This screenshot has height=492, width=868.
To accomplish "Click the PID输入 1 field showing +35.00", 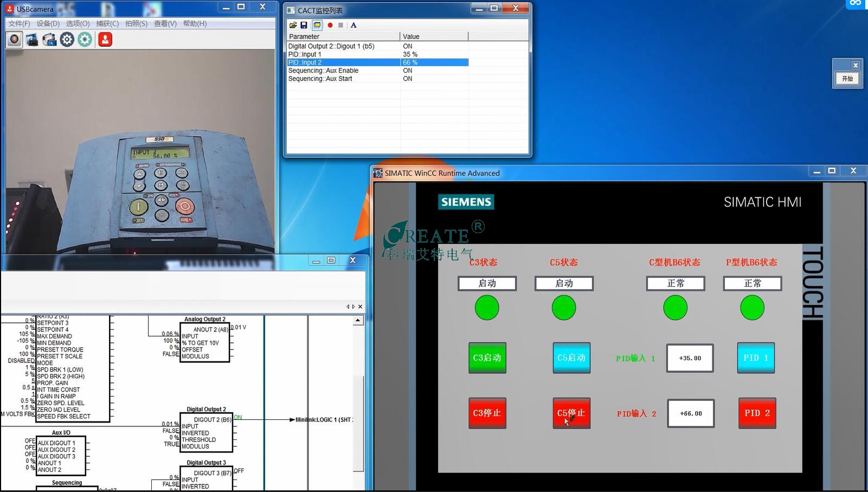I will tap(690, 358).
